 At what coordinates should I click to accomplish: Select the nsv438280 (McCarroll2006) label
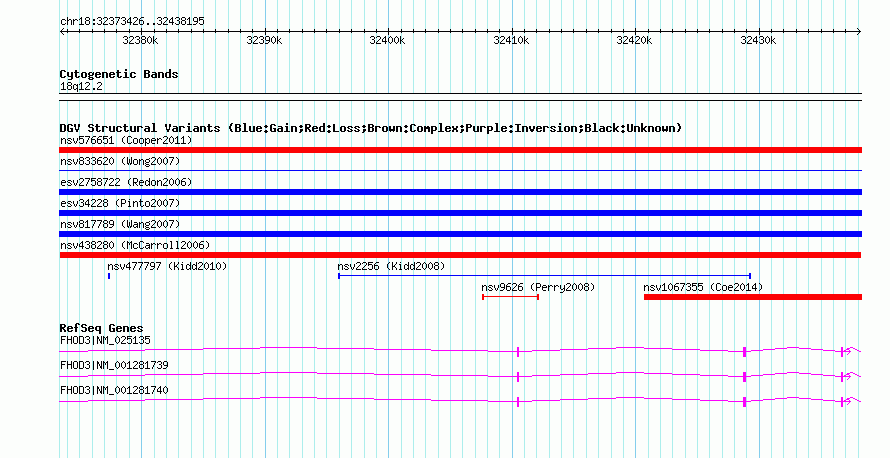(x=135, y=245)
